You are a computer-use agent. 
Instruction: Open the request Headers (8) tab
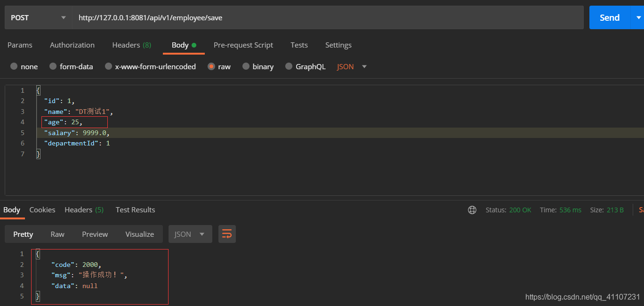point(131,45)
